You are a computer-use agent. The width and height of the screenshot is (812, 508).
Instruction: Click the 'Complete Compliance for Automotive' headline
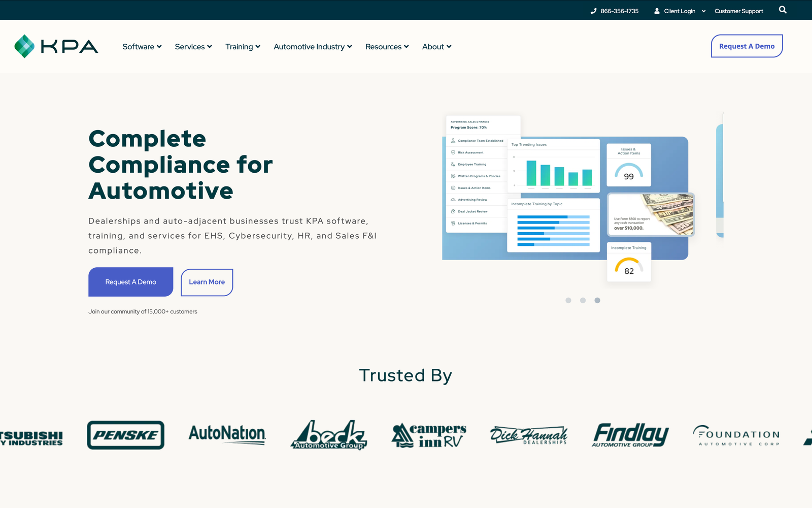(x=181, y=165)
